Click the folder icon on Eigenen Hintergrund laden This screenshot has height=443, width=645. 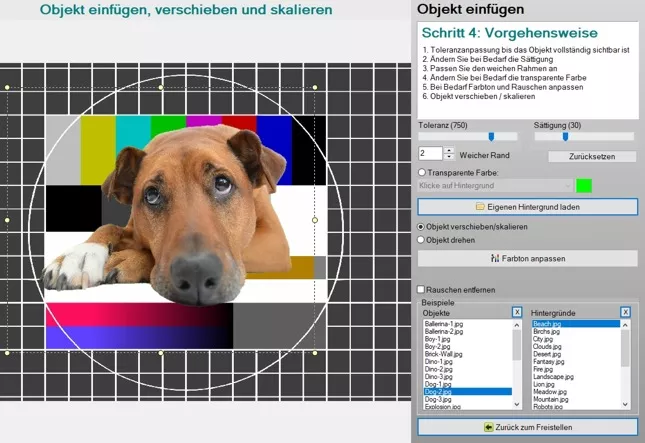click(480, 206)
